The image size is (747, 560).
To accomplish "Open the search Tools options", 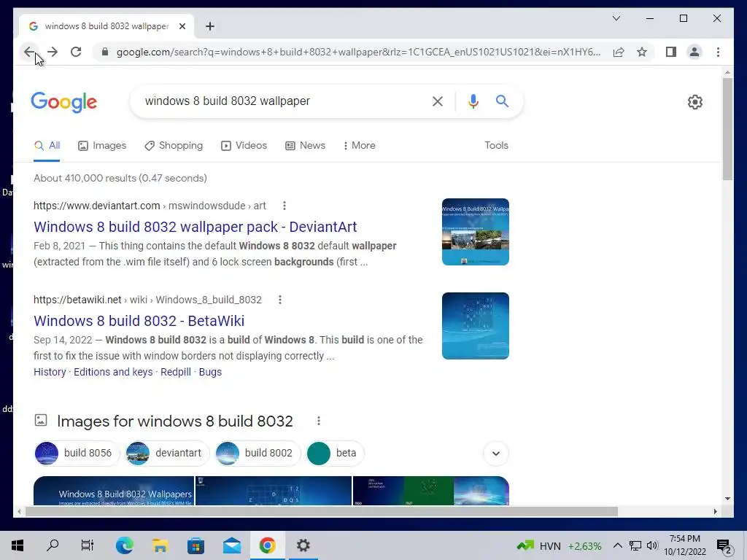I will coord(496,146).
